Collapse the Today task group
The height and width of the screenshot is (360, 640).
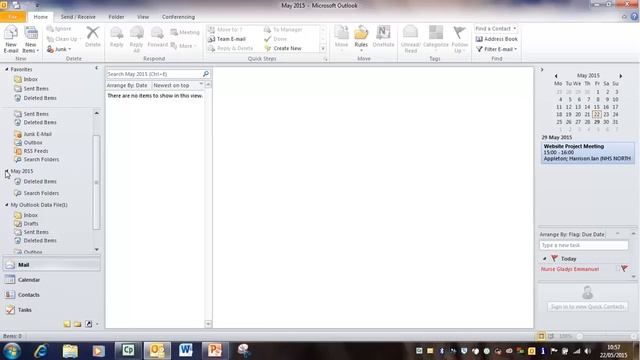[544, 259]
